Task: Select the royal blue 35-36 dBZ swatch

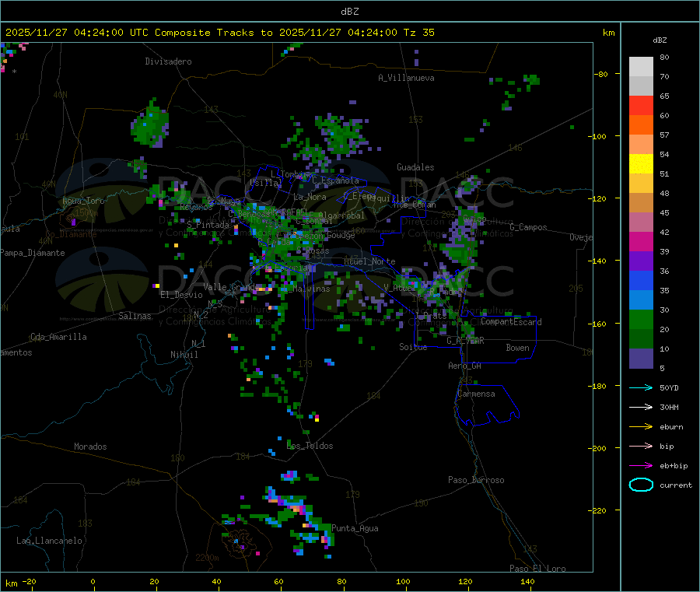Action: pos(641,280)
